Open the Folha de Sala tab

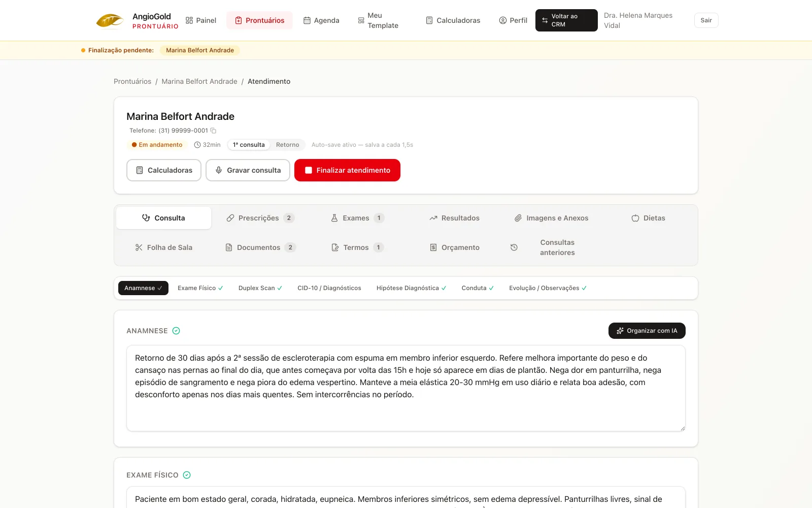pyautogui.click(x=163, y=247)
